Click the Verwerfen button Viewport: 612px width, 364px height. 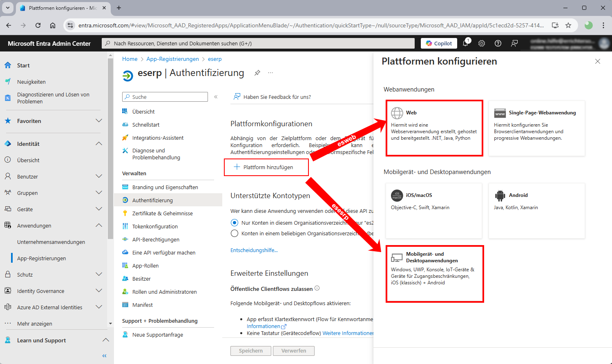pyautogui.click(x=294, y=351)
